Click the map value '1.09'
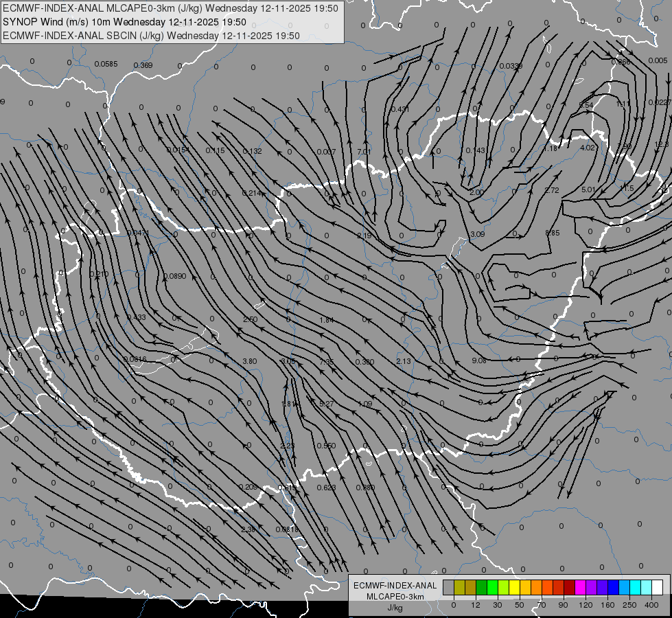 (x=364, y=404)
